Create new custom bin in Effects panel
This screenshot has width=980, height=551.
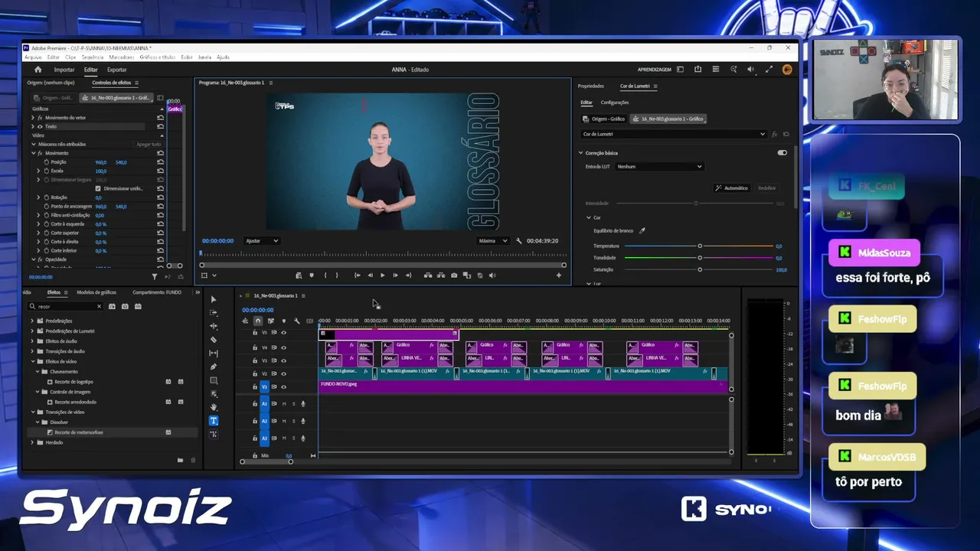180,461
